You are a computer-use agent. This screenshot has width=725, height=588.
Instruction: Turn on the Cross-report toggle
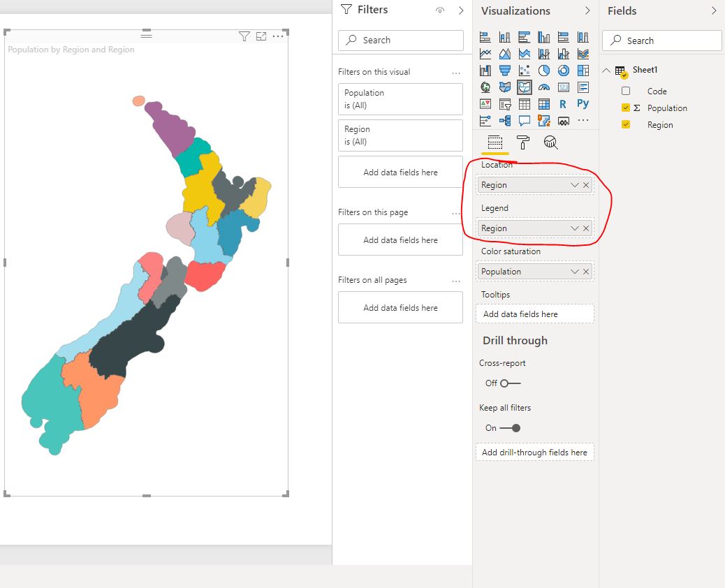click(x=511, y=383)
